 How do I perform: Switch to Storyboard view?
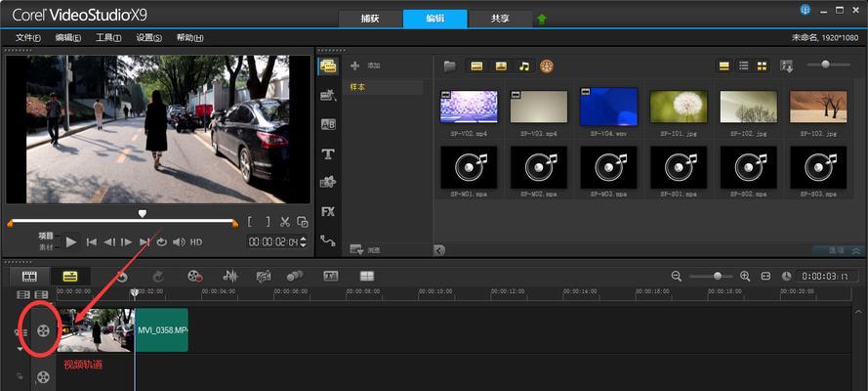(30, 276)
